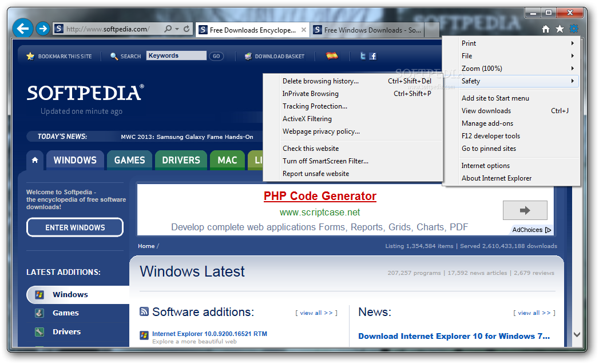The height and width of the screenshot is (364, 599).
Task: Choose Turn off SmartScreen Filter...
Action: point(352,161)
